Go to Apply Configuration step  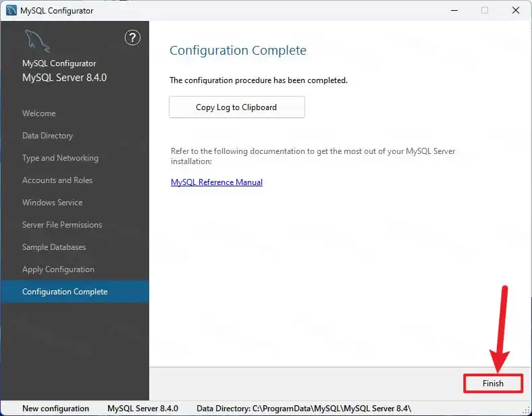point(58,269)
